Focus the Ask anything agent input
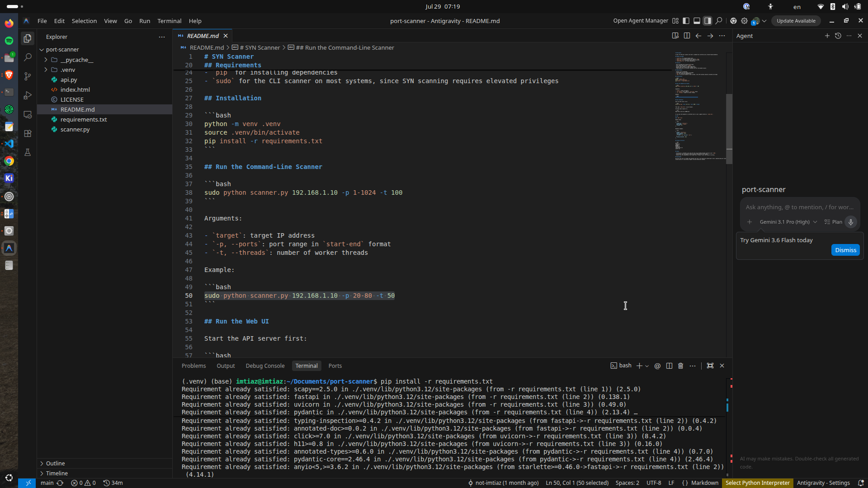Viewport: 868px width, 488px height. point(799,207)
